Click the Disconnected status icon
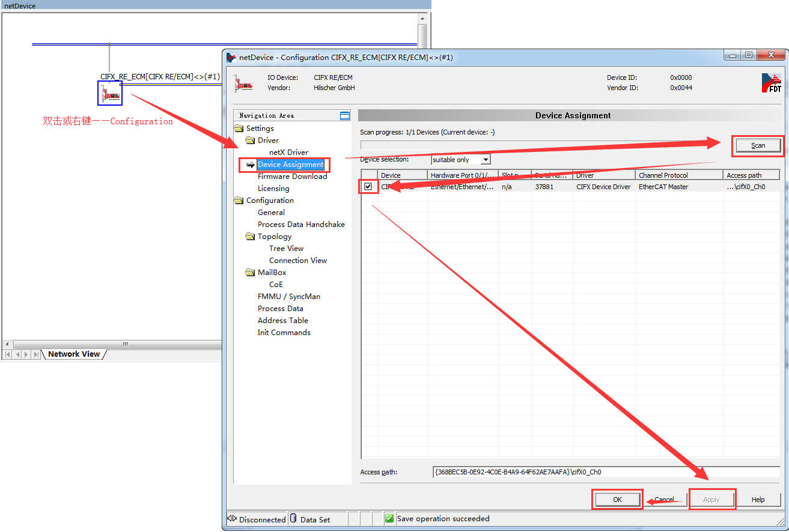789x532 pixels. click(232, 518)
